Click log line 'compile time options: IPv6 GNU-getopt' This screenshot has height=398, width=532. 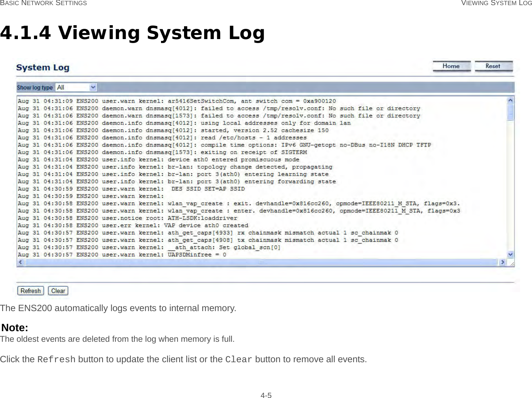pos(225,145)
